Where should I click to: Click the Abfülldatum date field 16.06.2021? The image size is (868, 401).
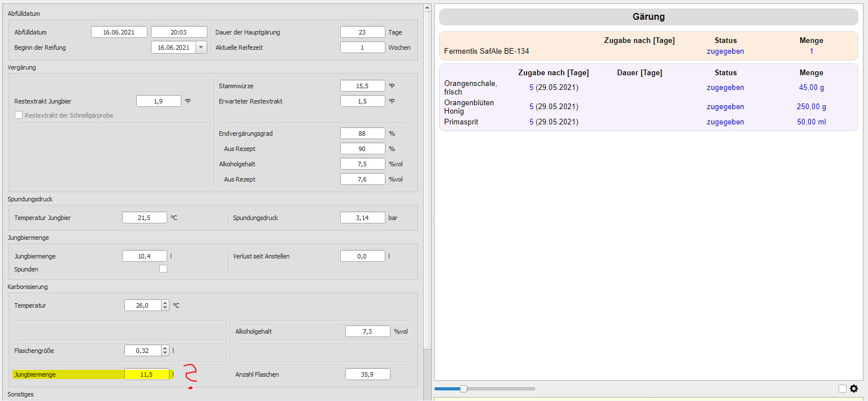point(119,32)
